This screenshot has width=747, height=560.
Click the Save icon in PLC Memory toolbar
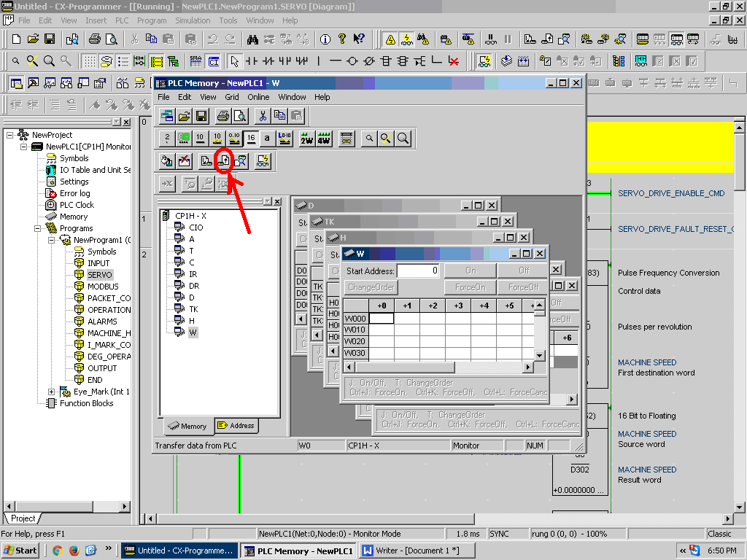click(x=201, y=116)
